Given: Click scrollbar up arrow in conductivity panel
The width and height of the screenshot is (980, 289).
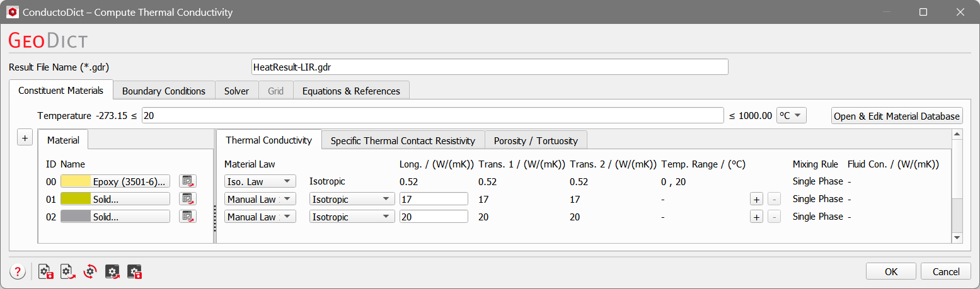Looking at the screenshot, I should tap(957, 134).
